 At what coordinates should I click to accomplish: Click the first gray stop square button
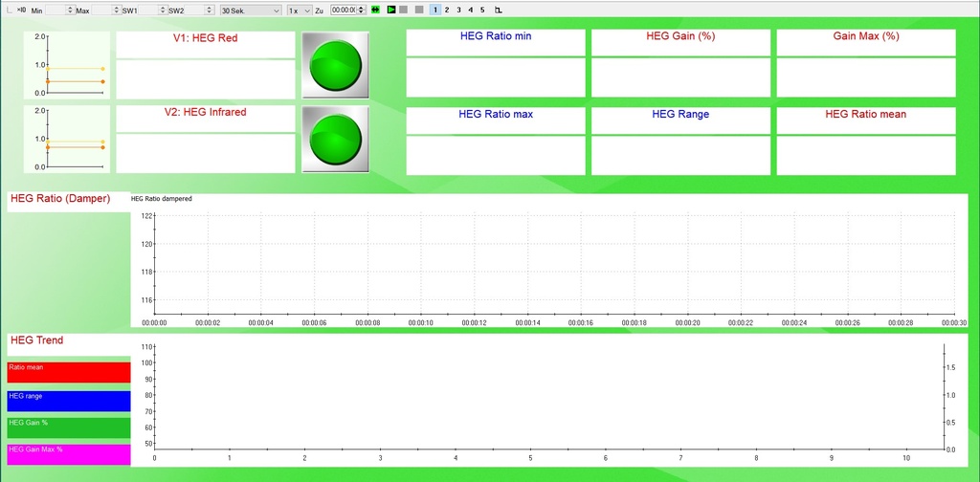point(404,10)
